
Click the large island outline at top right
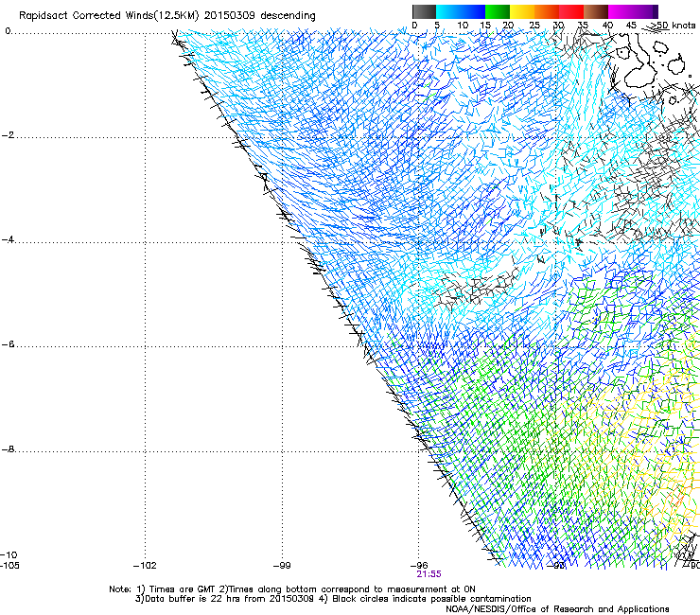pos(637,61)
